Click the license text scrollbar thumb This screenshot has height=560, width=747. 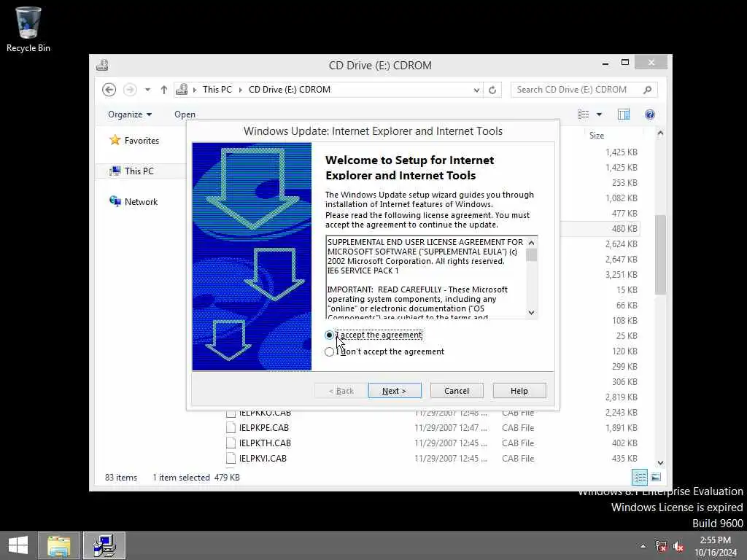coord(531,254)
